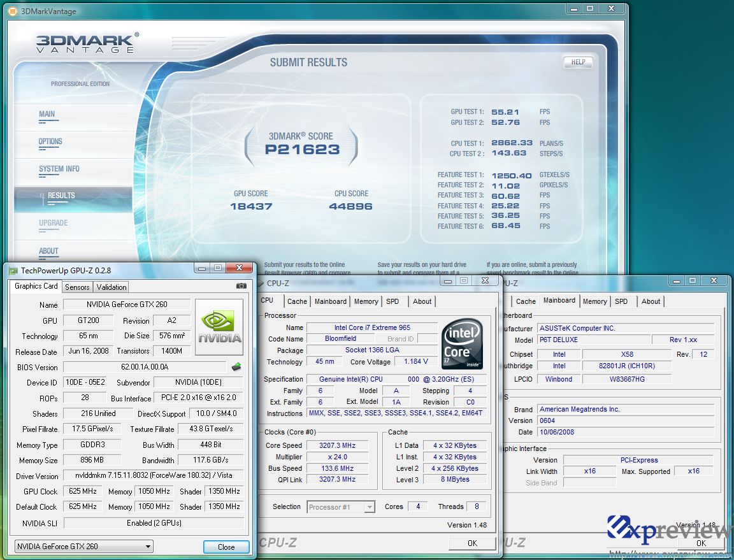Screen dimensions: 734x560
Task: Click the HELP button in 3DMark Vantage
Action: pos(578,62)
